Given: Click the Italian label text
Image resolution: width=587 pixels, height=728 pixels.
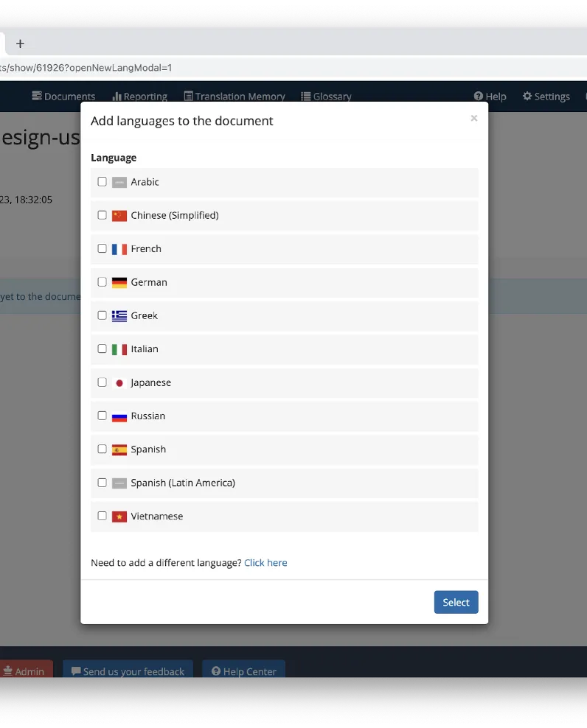Looking at the screenshot, I should 145,349.
